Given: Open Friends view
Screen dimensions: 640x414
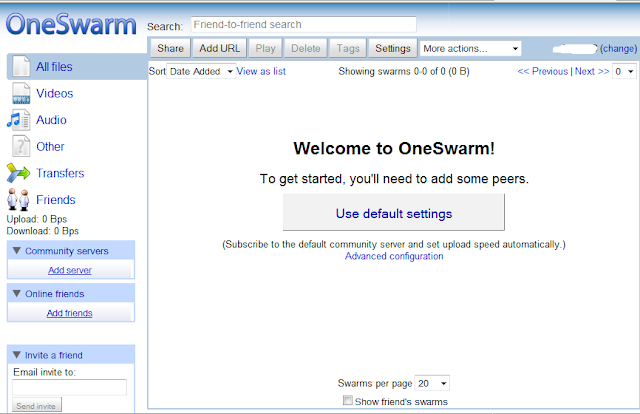Looking at the screenshot, I should point(56,200).
